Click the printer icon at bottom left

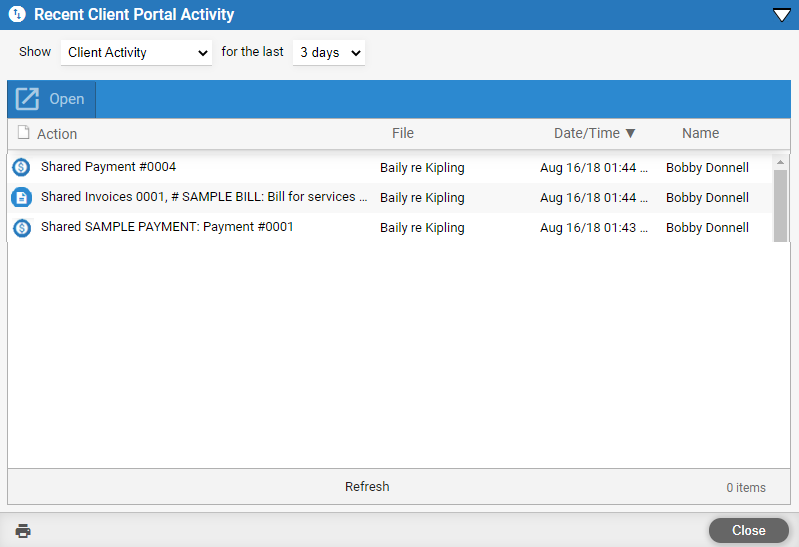coord(23,531)
